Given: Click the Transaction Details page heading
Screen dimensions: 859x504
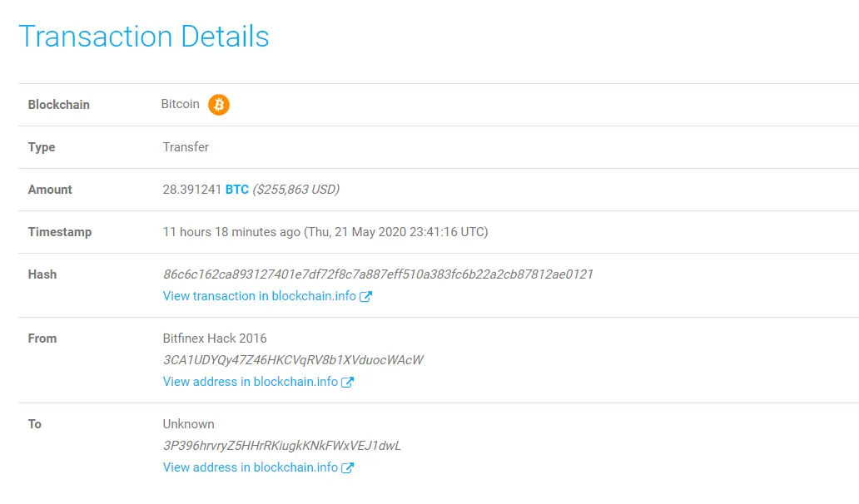Looking at the screenshot, I should point(145,36).
